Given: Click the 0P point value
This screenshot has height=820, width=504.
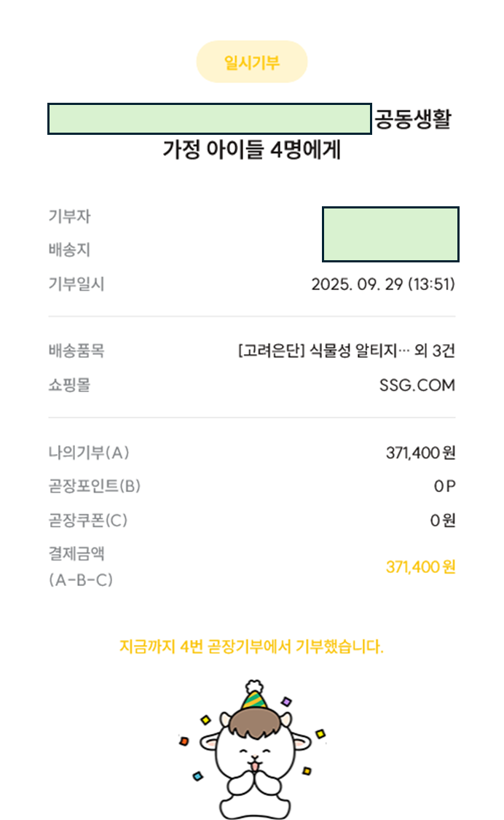Looking at the screenshot, I should 444,486.
